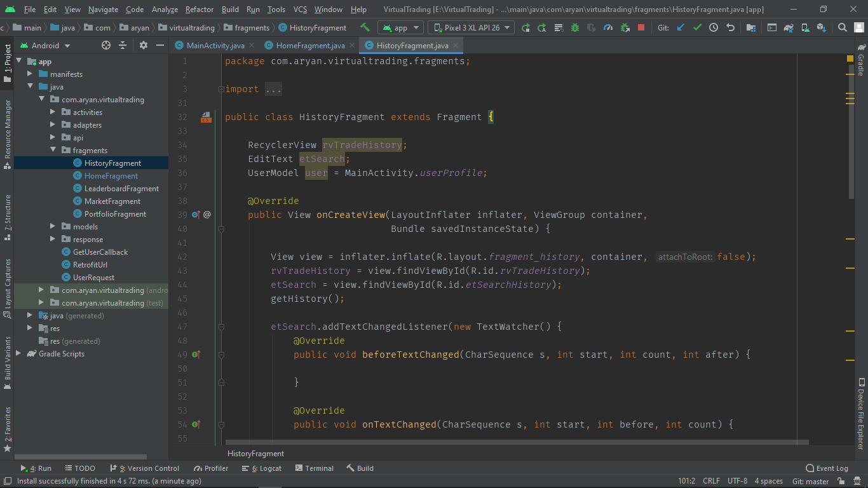
Task: Open the Terminal tool window
Action: click(315, 468)
